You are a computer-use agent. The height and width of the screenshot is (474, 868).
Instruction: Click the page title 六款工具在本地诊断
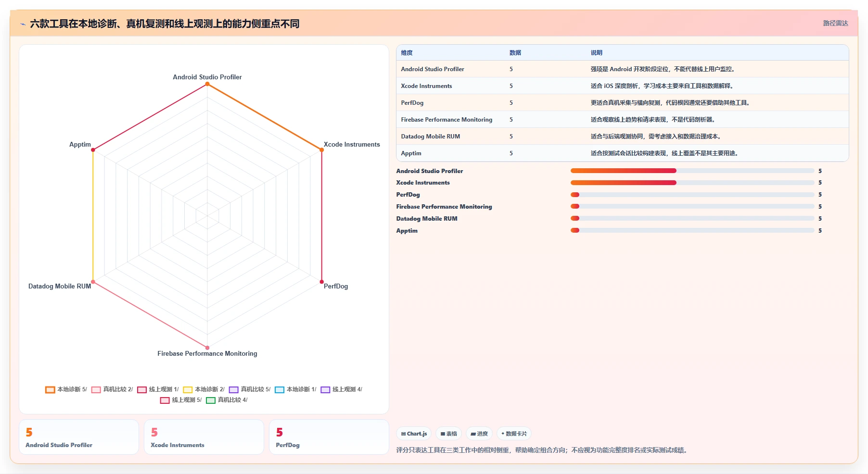pyautogui.click(x=165, y=24)
